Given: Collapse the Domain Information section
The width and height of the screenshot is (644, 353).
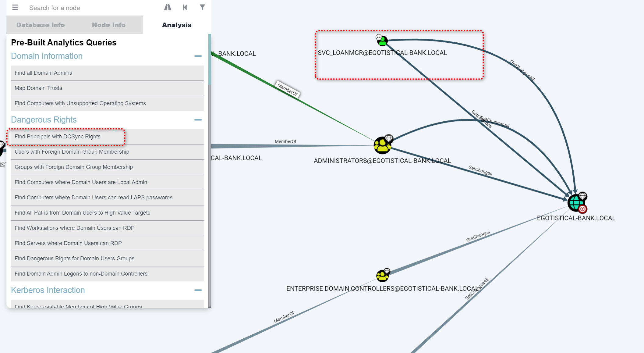Looking at the screenshot, I should pos(198,56).
